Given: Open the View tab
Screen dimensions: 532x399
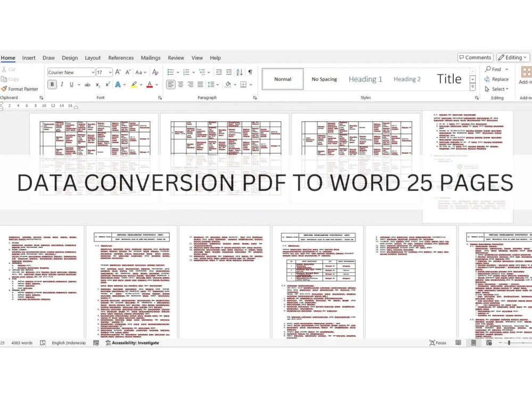Looking at the screenshot, I should pos(197,57).
